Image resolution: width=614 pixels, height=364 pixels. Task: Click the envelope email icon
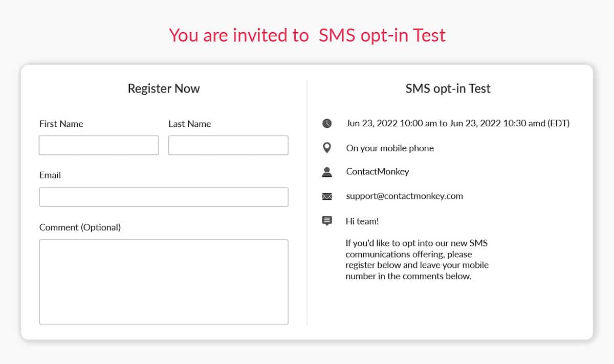pyautogui.click(x=327, y=196)
